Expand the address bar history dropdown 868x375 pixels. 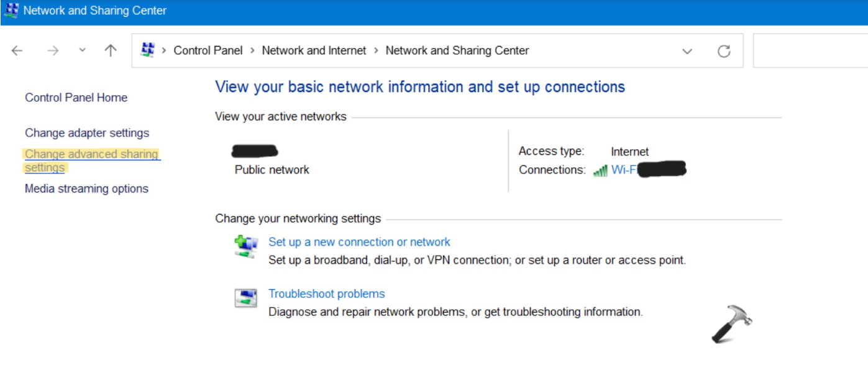click(687, 51)
